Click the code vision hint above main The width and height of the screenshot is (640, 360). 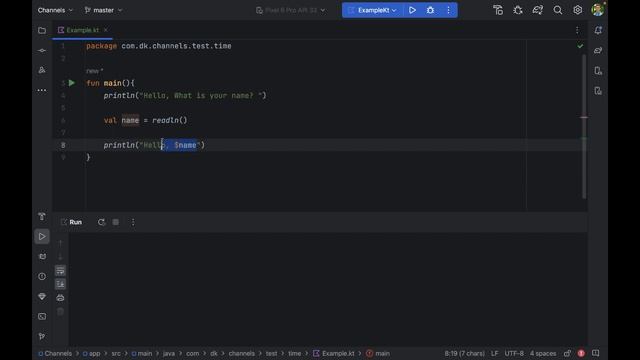click(x=94, y=71)
